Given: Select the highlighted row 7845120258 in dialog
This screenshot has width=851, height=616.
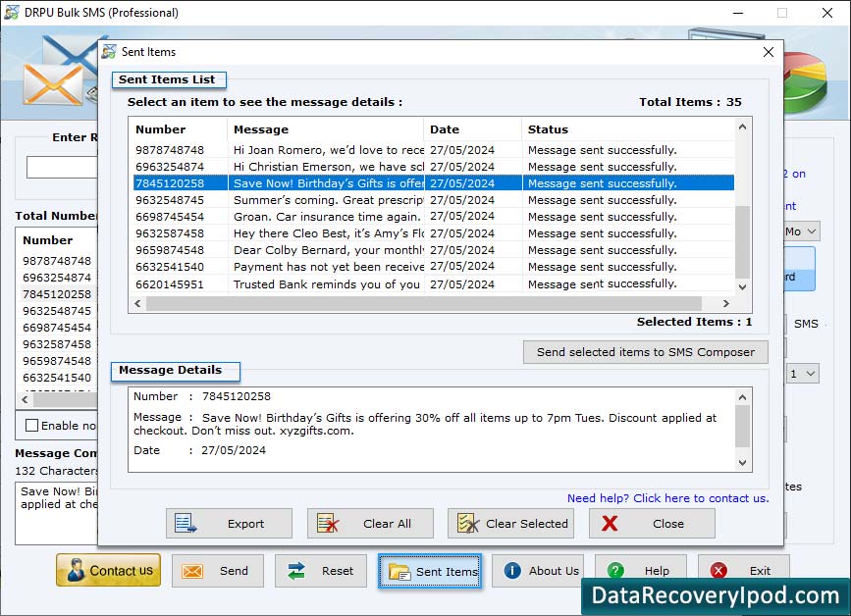Looking at the screenshot, I should tap(434, 183).
